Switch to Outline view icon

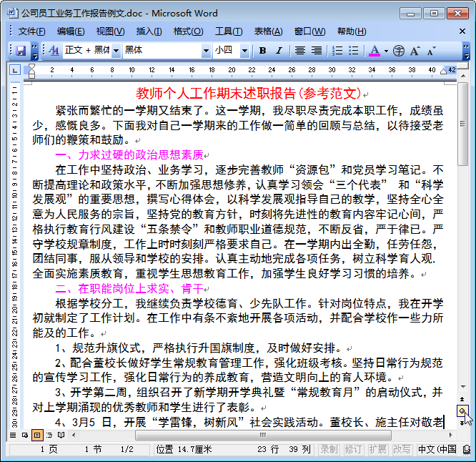[x=49, y=436]
